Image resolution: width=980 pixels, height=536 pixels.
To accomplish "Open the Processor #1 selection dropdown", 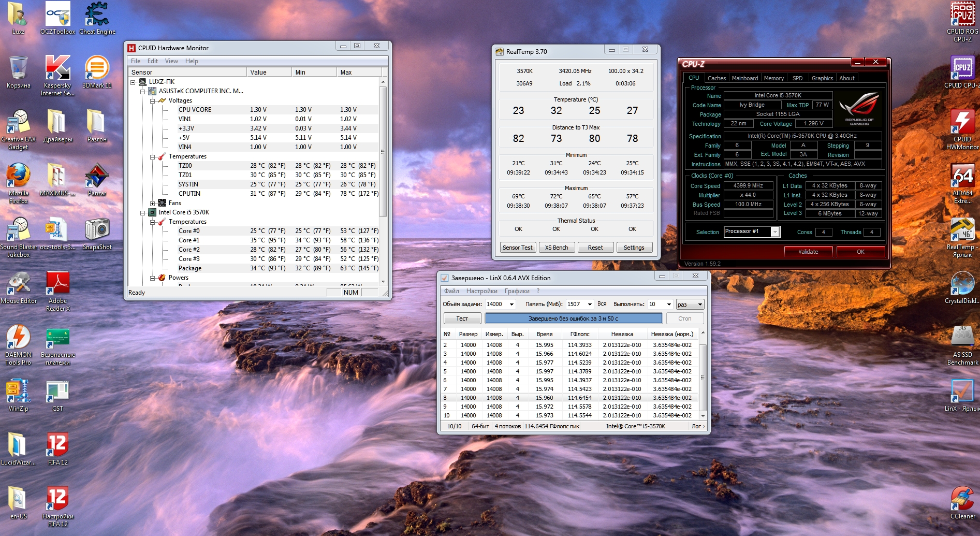I will pyautogui.click(x=775, y=232).
